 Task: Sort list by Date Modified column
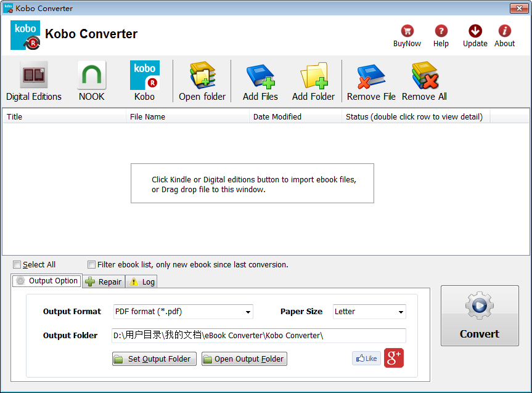point(295,116)
